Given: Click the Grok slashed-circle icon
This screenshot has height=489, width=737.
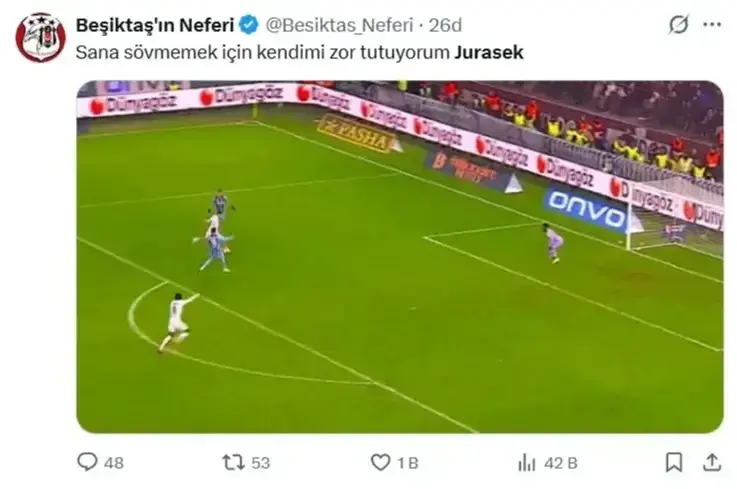Looking at the screenshot, I should (x=679, y=24).
